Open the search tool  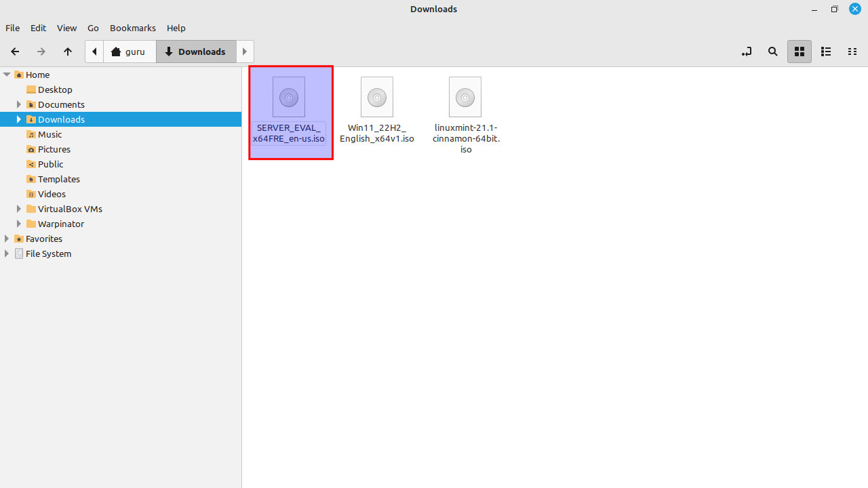[773, 52]
